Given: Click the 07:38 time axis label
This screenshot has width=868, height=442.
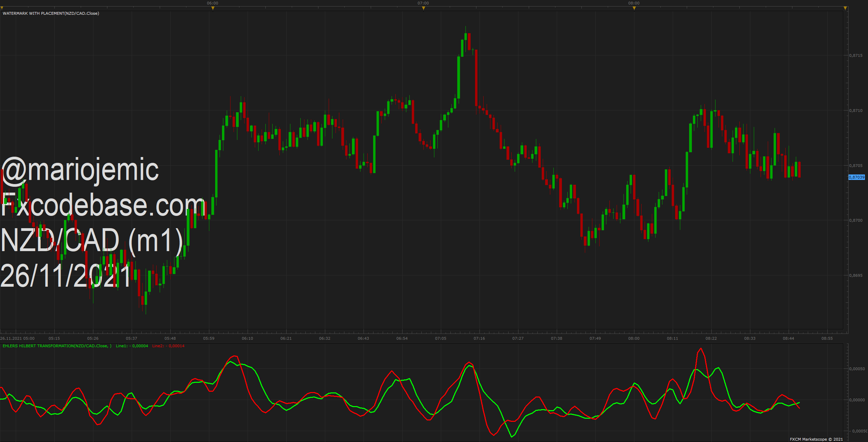Looking at the screenshot, I should coord(556,338).
